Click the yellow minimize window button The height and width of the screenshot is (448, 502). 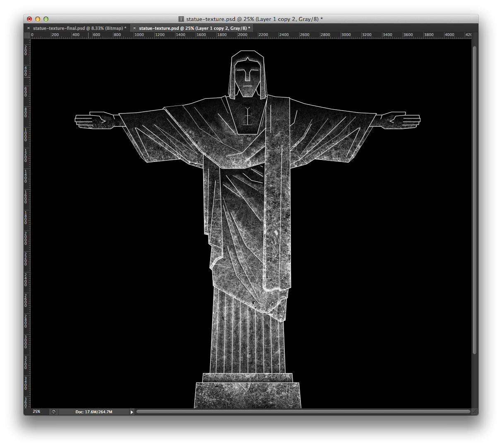pyautogui.click(x=38, y=19)
